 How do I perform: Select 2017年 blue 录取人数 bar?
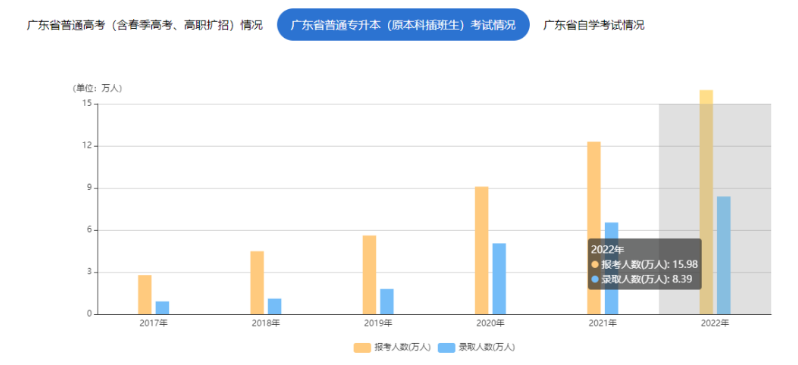162,307
